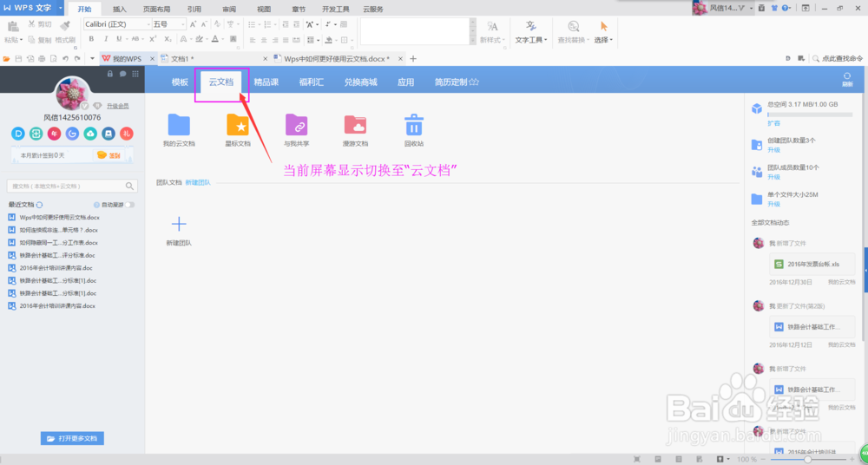
Task: Click 升级 under 单个文件大小25M
Action: (x=773, y=204)
